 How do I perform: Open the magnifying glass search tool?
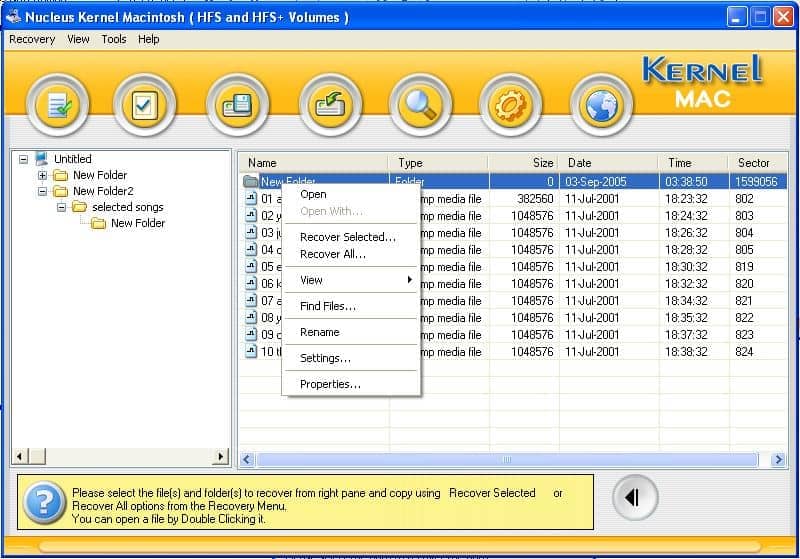(x=420, y=106)
